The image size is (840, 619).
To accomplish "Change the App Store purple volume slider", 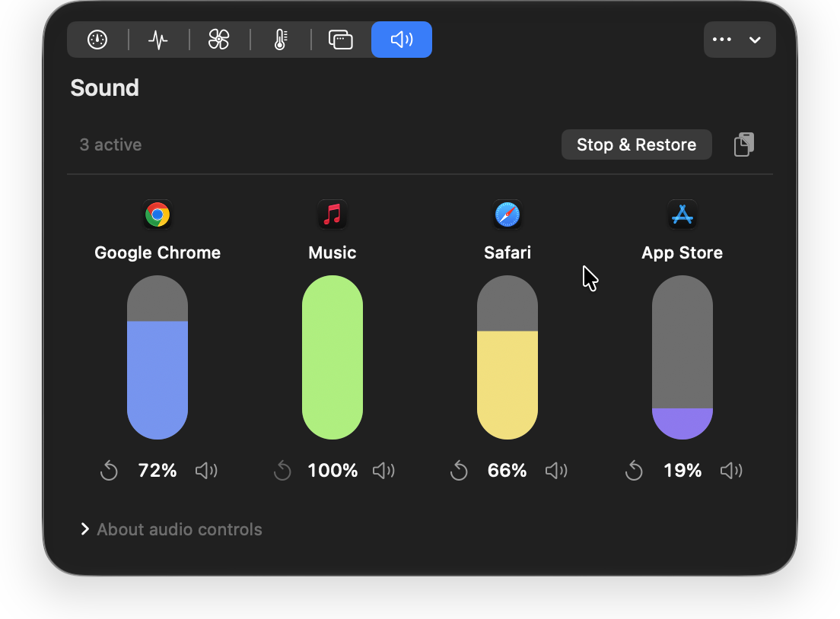I will pos(682,357).
